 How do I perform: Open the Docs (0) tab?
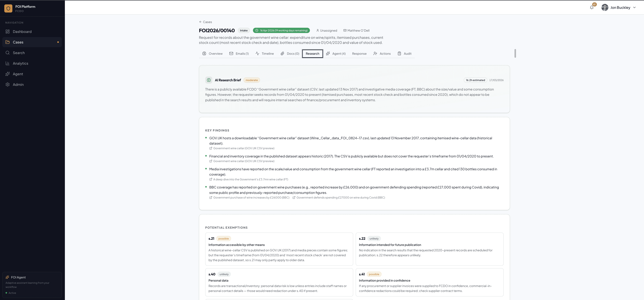click(290, 54)
